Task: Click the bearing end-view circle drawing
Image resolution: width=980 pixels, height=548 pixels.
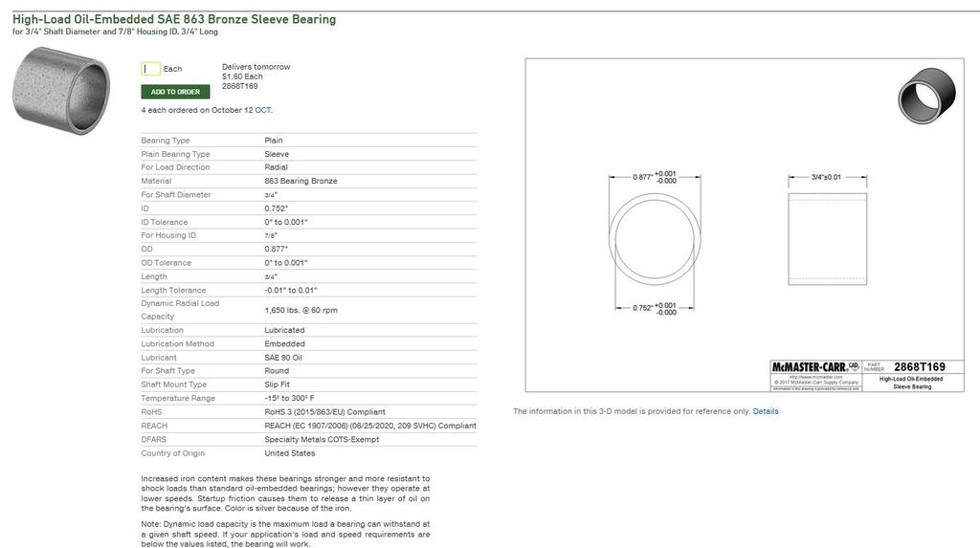Action: pyautogui.click(x=655, y=239)
